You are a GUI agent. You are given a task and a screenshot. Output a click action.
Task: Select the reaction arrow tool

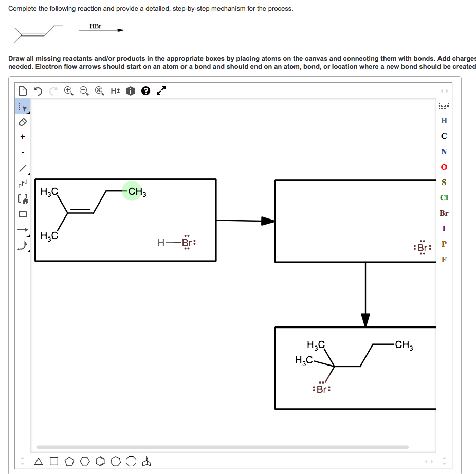[23, 230]
